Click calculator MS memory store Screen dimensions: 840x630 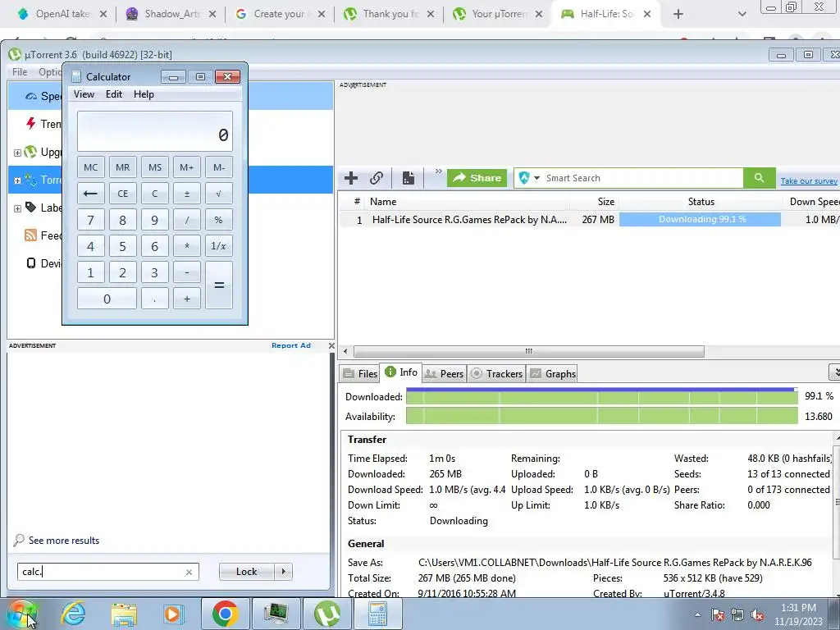(x=155, y=167)
